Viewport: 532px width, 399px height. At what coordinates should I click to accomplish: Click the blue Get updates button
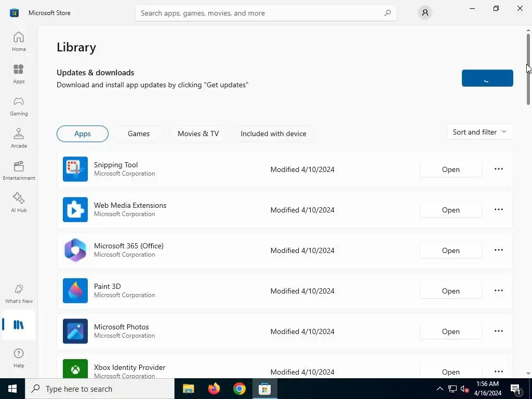487,78
